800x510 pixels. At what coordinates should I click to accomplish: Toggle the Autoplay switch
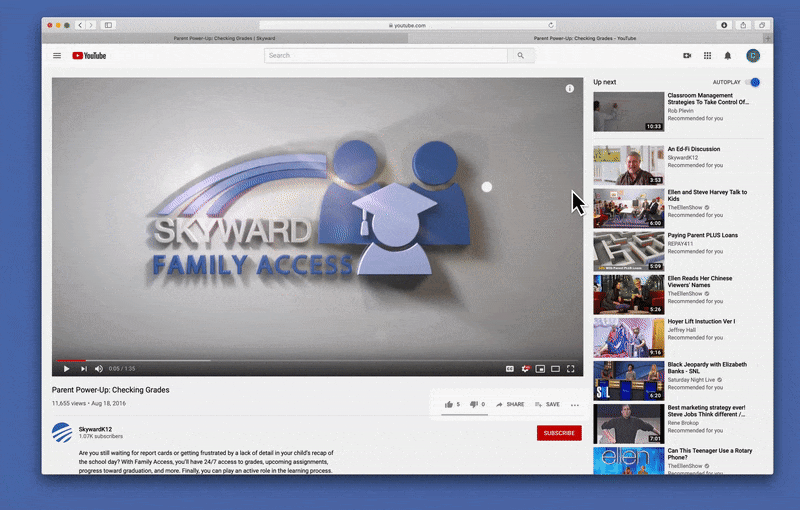[x=753, y=82]
